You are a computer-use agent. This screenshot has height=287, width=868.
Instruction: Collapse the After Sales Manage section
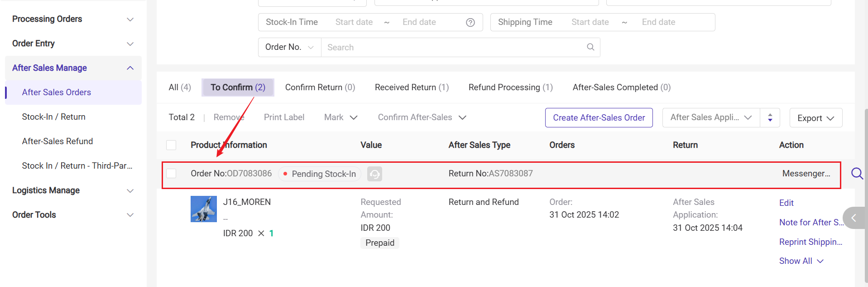[130, 68]
